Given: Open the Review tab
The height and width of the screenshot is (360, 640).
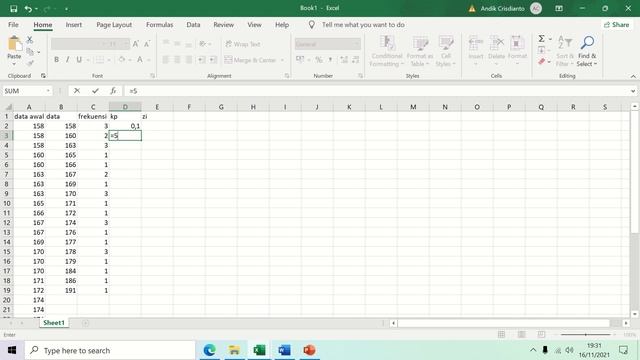Looking at the screenshot, I should 224,25.
